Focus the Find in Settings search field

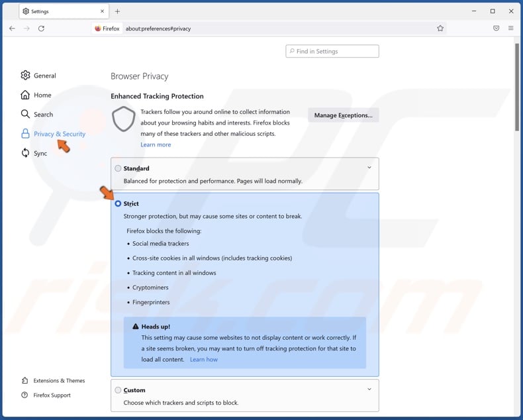point(332,51)
